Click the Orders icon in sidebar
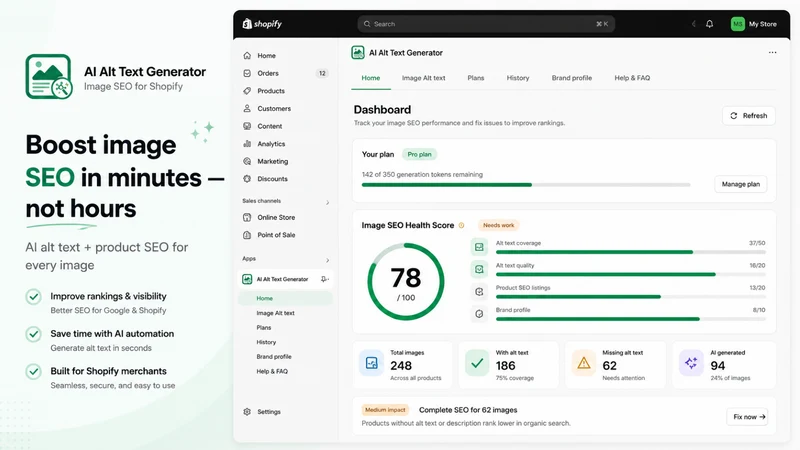Viewport: 800px width, 450px height. pyautogui.click(x=247, y=73)
